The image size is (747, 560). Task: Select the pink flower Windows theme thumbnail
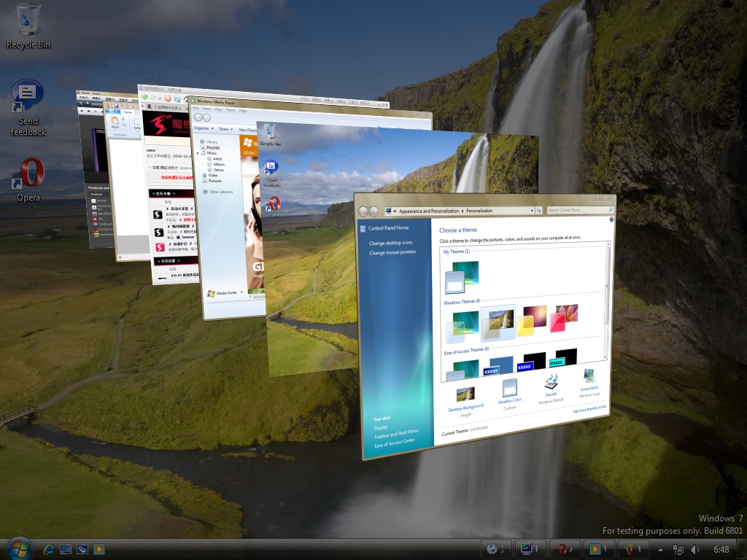[x=564, y=318]
